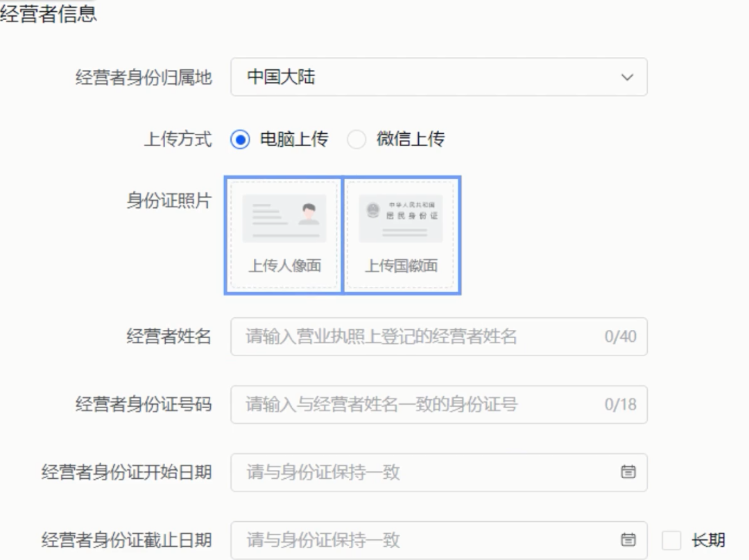This screenshot has width=749, height=560.
Task: Click the 经营者身份证截止日期 date field
Action: (x=439, y=541)
